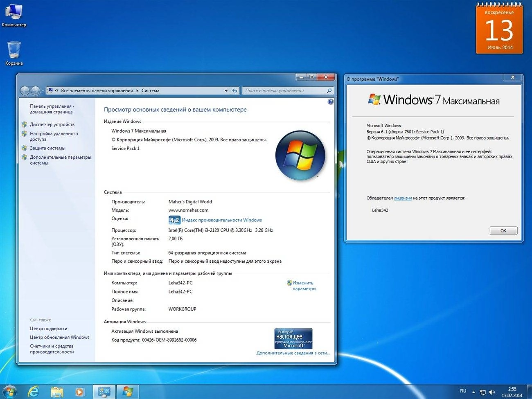The height and width of the screenshot is (399, 532).
Task: Open Дополнительные параметры системы
Action: click(x=61, y=160)
